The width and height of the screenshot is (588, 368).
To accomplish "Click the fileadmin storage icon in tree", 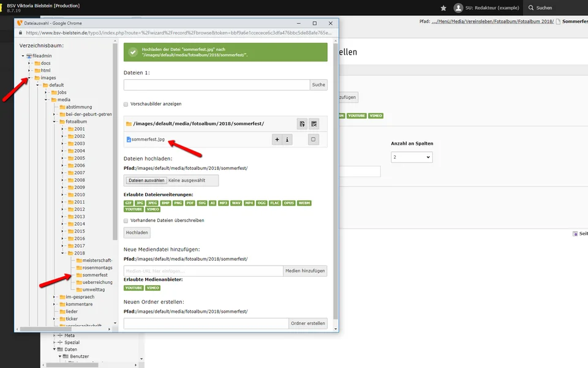I will point(29,56).
